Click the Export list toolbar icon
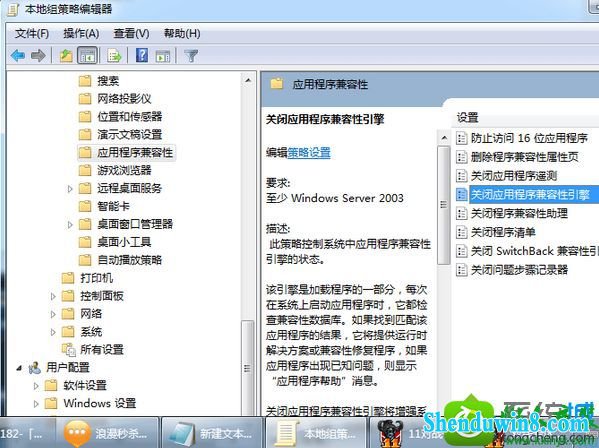The width and height of the screenshot is (599, 448). (x=114, y=56)
